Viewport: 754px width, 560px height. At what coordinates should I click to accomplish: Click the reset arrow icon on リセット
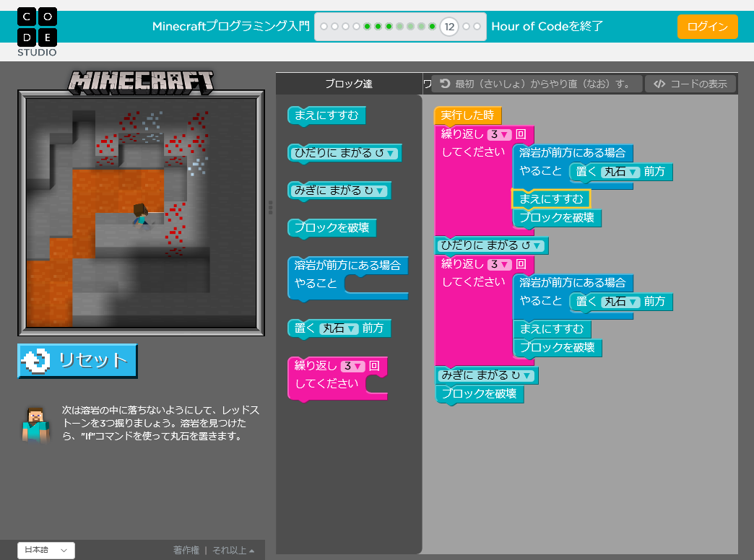(37, 361)
